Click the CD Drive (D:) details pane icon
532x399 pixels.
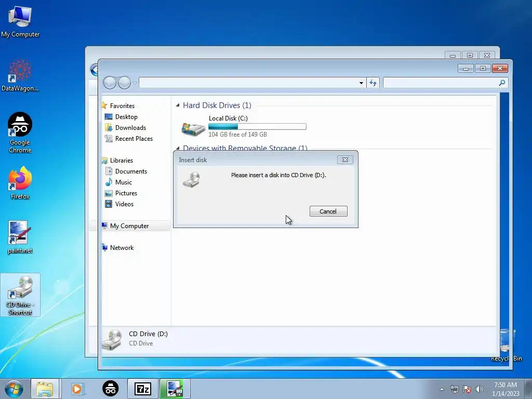pyautogui.click(x=112, y=339)
